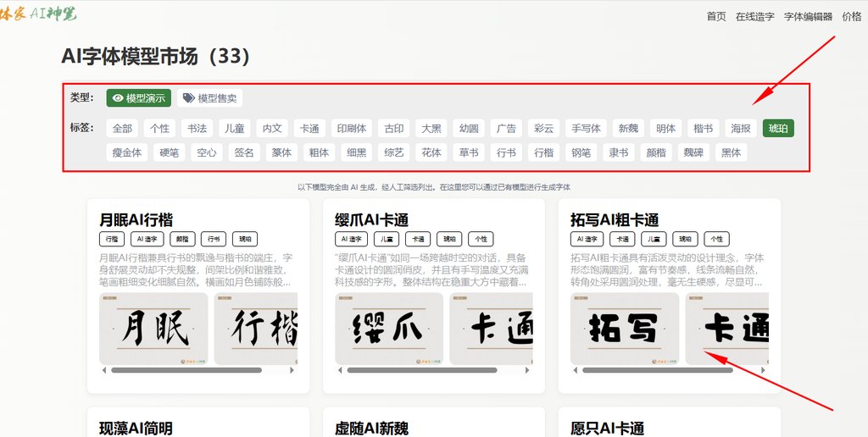The height and width of the screenshot is (437, 868).
Task: Choose the 硬笔 tag filter
Action: tap(170, 152)
